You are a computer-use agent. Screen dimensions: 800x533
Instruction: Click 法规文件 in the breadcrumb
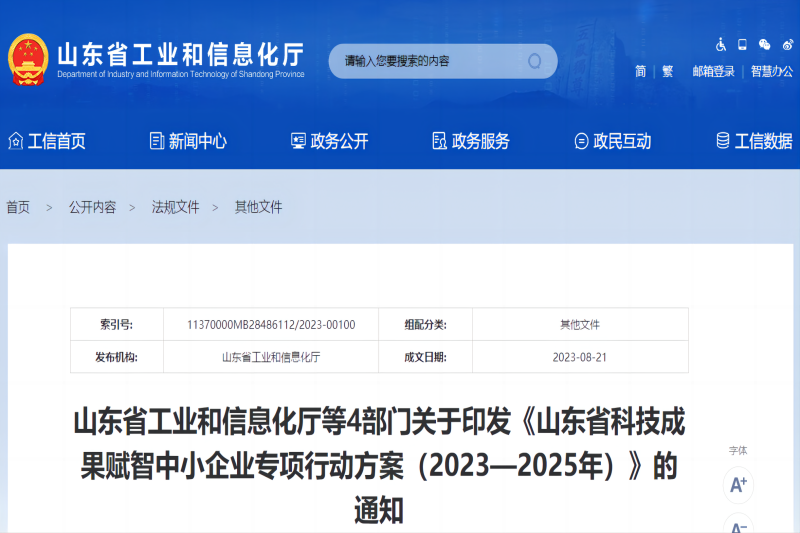[175, 207]
